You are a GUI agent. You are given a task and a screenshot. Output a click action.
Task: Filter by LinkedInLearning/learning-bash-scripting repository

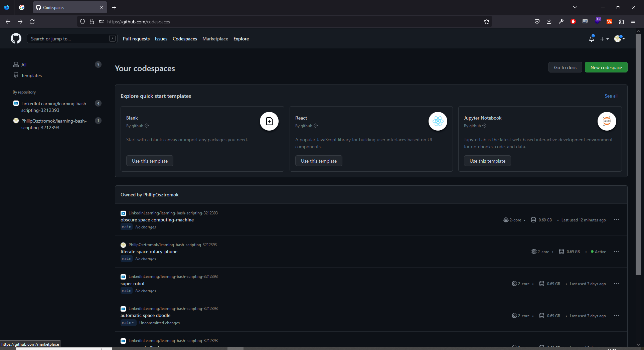57,107
